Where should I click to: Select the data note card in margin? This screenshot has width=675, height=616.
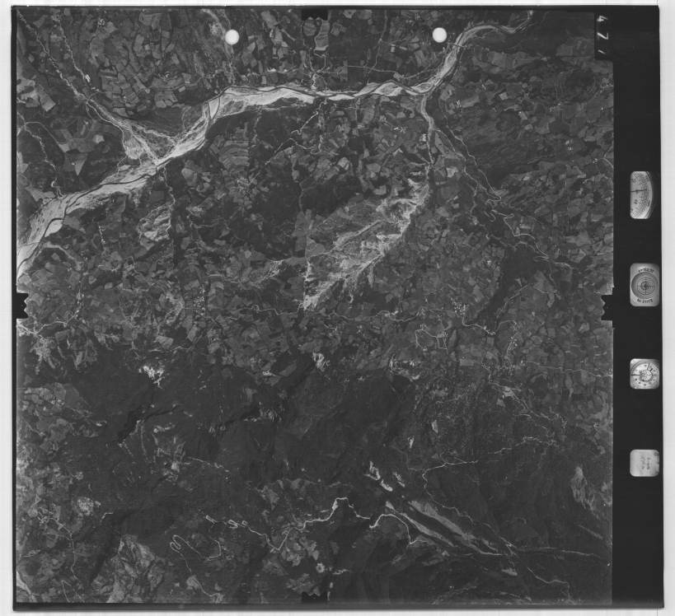pyautogui.click(x=645, y=463)
